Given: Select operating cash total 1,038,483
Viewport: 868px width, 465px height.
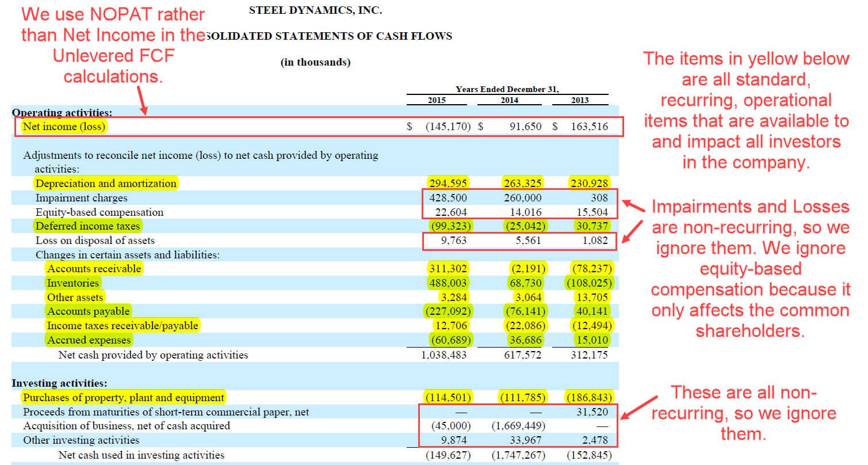Looking at the screenshot, I should (445, 355).
